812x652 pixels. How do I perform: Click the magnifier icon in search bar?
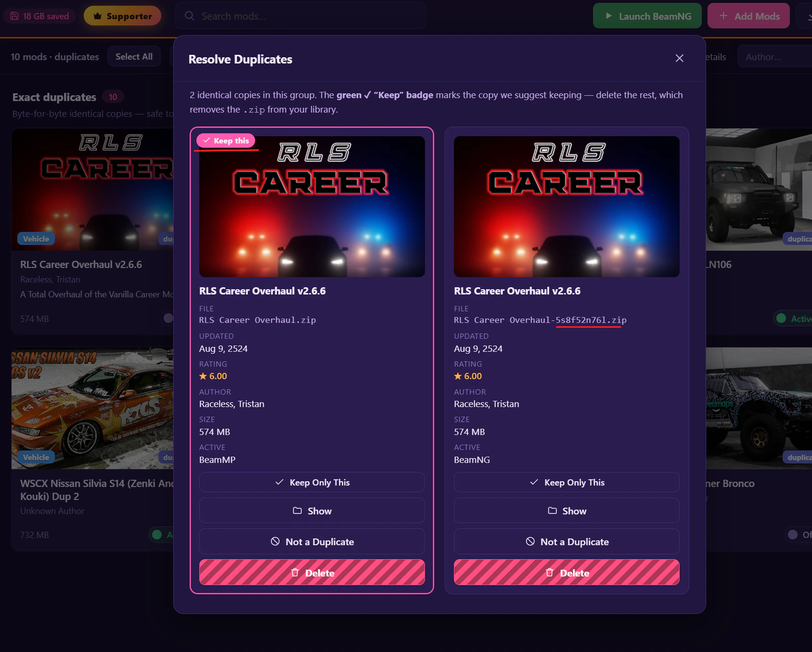[x=189, y=16]
